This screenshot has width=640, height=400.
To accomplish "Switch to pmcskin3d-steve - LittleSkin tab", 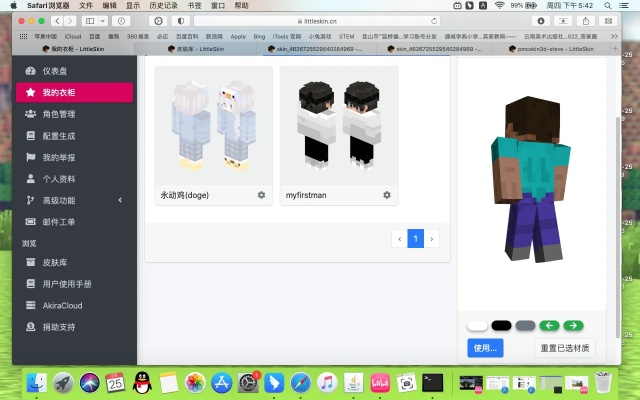I will tap(551, 49).
